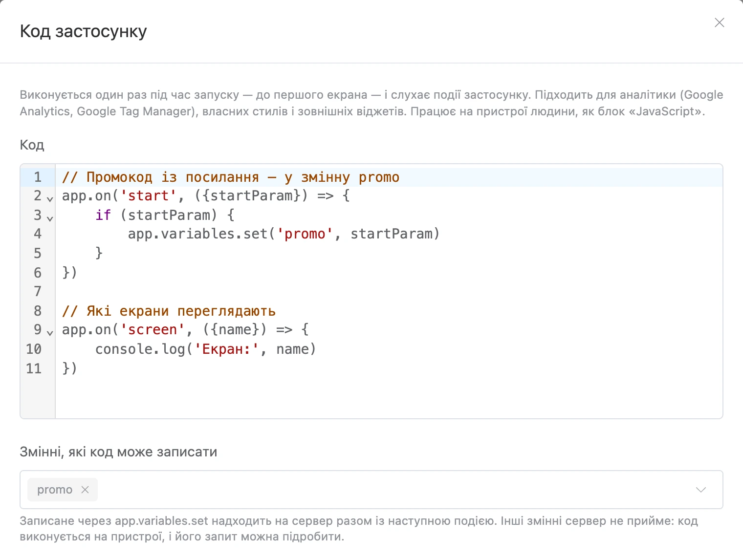Collapse the code fold at line 2
743x560 pixels.
point(49,199)
